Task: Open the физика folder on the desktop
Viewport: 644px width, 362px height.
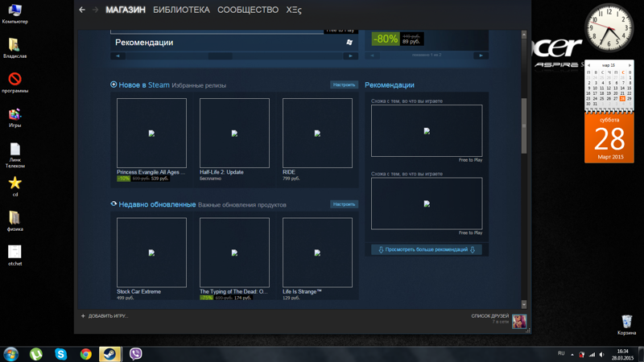Action: coord(14,220)
